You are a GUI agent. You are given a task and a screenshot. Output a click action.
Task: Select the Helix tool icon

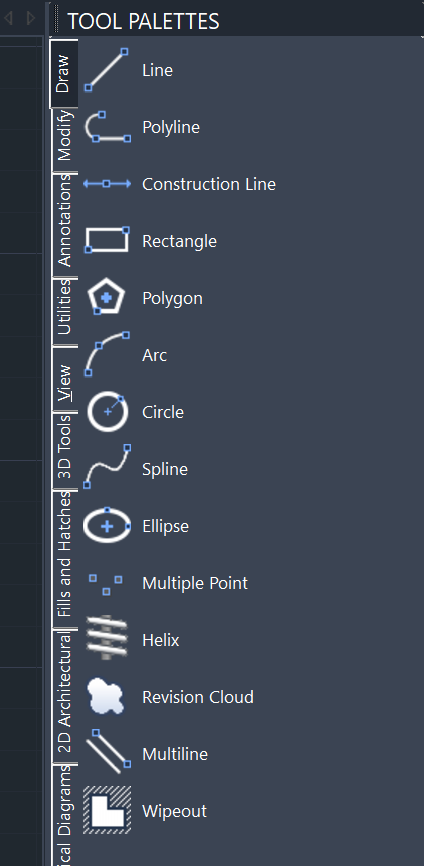coord(107,638)
